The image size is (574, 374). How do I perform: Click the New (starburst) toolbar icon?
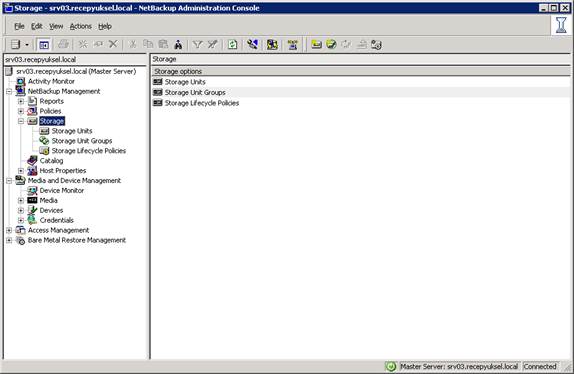click(x=83, y=45)
